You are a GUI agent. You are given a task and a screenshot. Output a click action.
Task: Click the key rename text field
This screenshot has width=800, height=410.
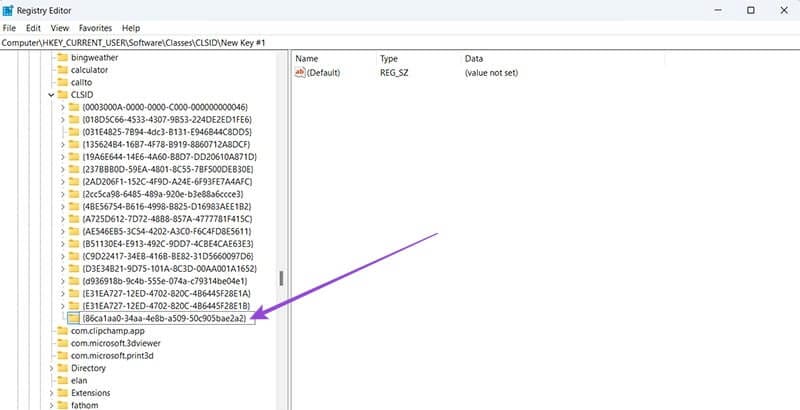tap(168, 318)
